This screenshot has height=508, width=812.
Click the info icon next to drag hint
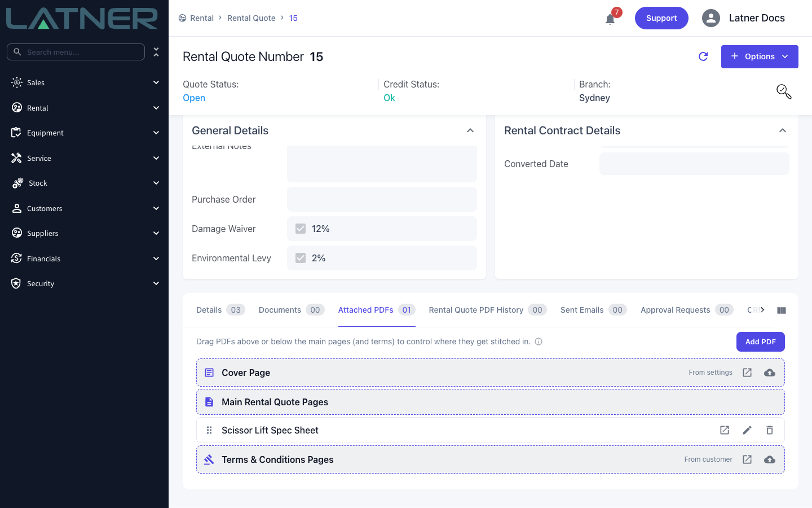point(539,341)
